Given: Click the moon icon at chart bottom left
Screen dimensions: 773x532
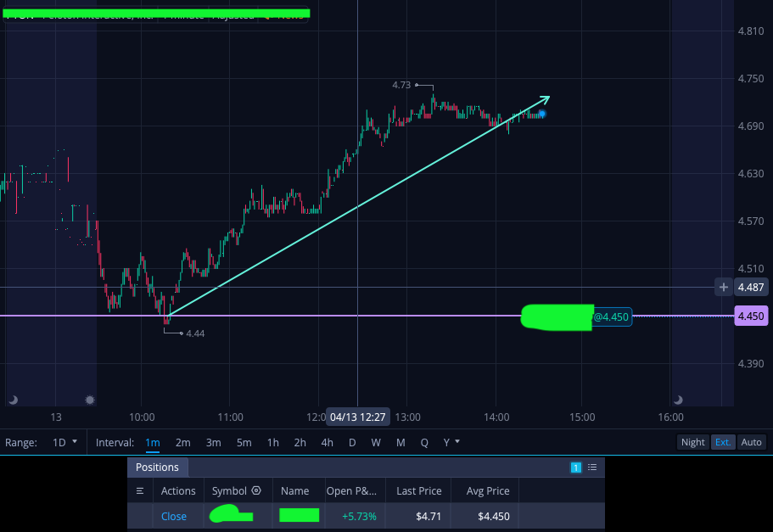Looking at the screenshot, I should pos(14,400).
